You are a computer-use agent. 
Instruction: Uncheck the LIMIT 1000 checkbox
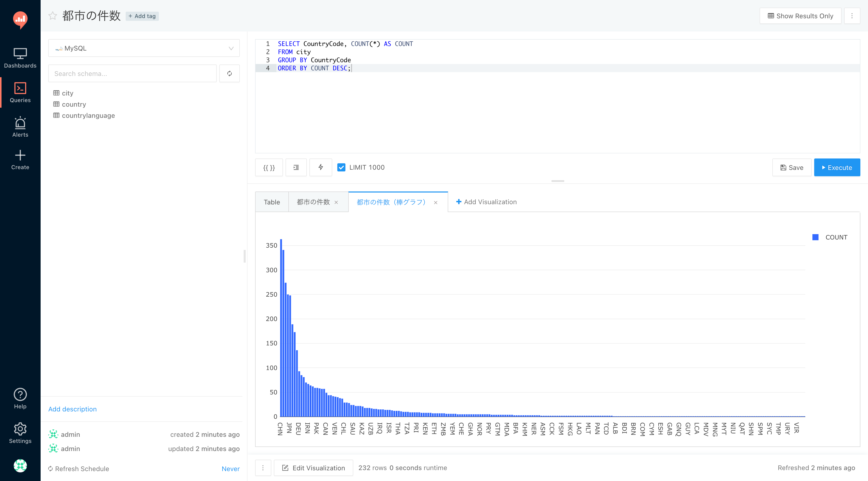341,168
